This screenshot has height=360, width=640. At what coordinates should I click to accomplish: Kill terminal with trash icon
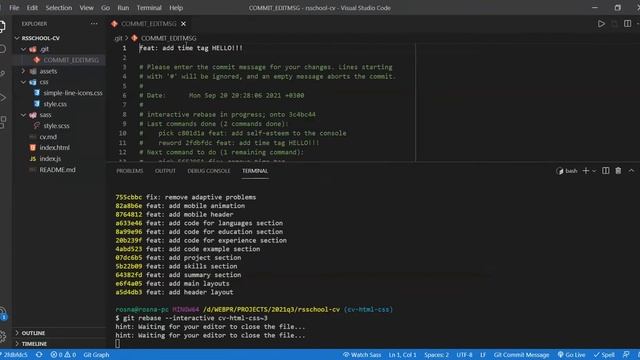(x=618, y=171)
